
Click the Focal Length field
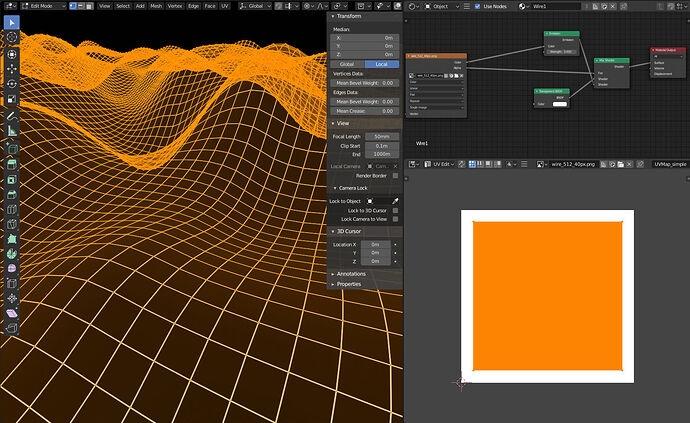tap(382, 136)
